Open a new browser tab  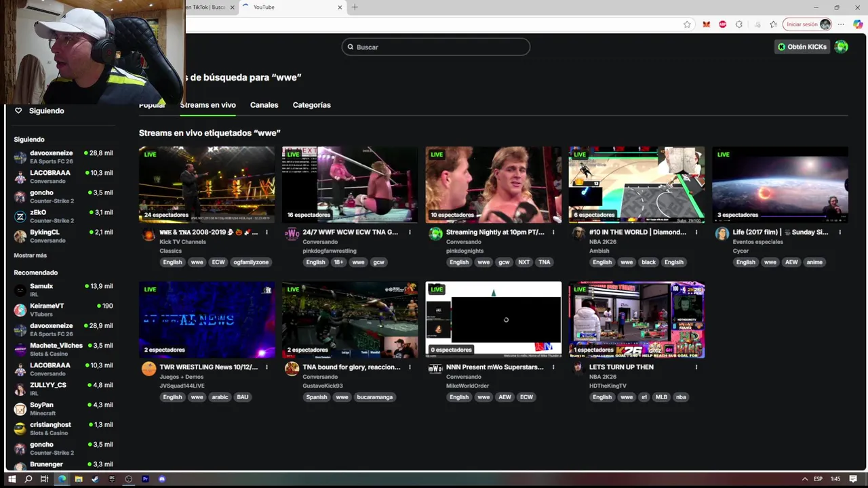tap(355, 7)
